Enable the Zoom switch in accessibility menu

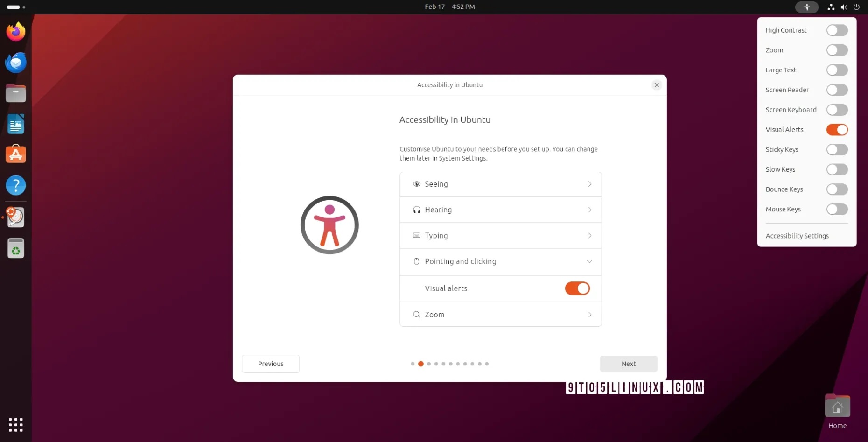[837, 50]
